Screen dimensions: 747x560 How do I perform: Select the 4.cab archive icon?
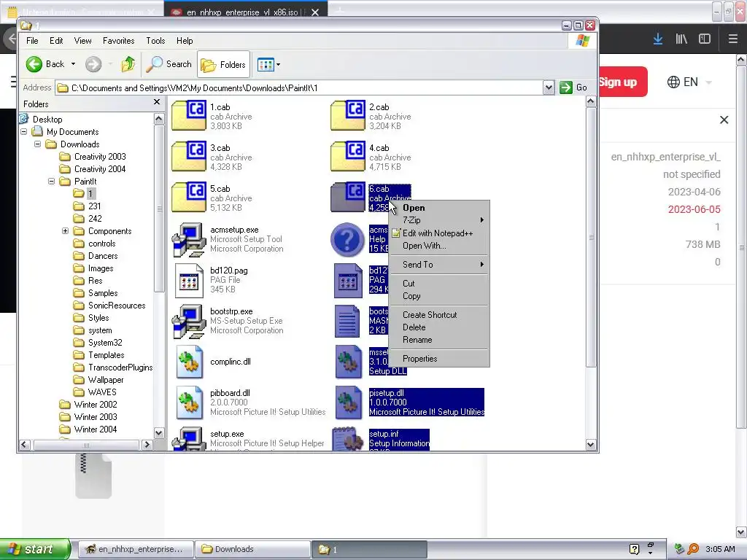click(x=348, y=156)
